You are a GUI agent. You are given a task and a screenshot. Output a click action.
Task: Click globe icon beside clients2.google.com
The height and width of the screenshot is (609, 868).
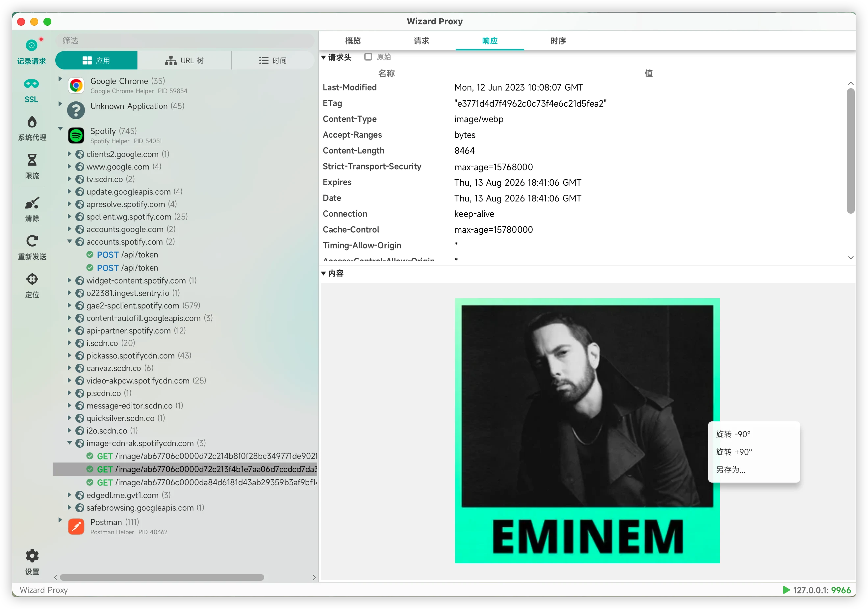coord(80,154)
